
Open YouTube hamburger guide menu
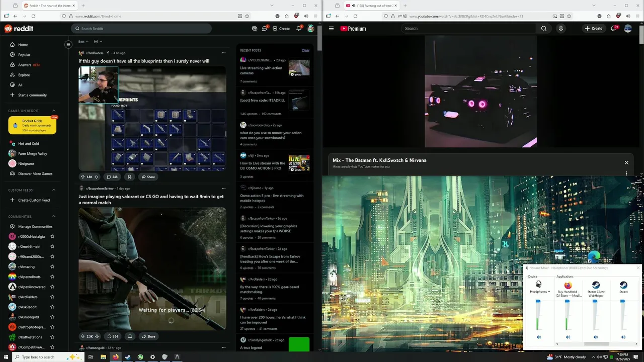click(x=331, y=29)
